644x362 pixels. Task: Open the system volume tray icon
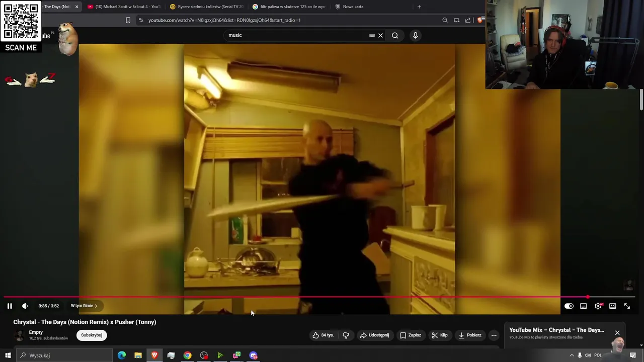588,355
